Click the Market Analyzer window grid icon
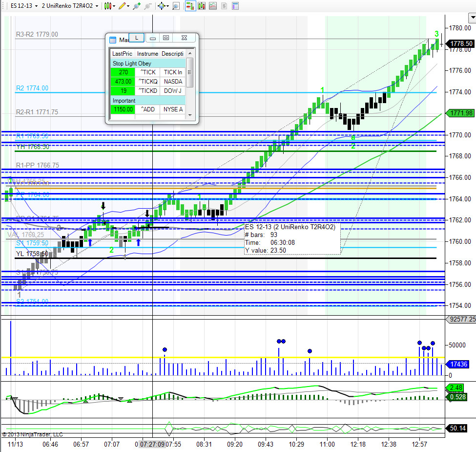The height and width of the screenshot is (452, 476). (x=113, y=40)
